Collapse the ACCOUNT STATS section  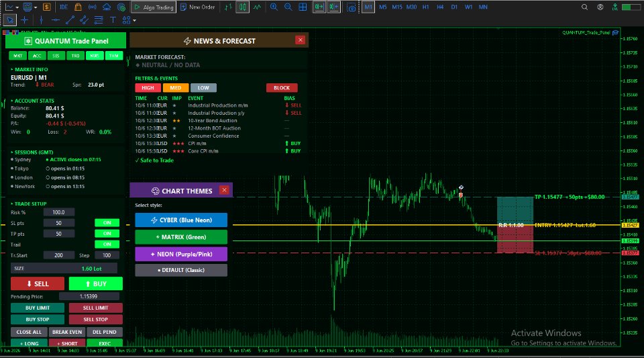[32, 101]
